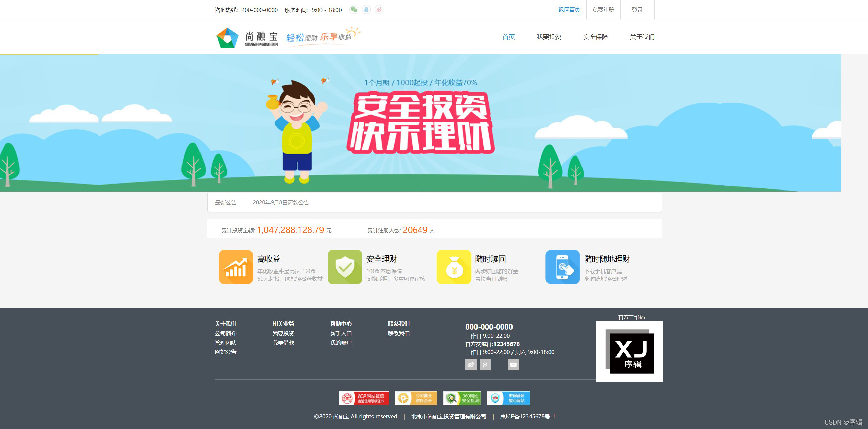Click the 登录 login link

coord(637,10)
